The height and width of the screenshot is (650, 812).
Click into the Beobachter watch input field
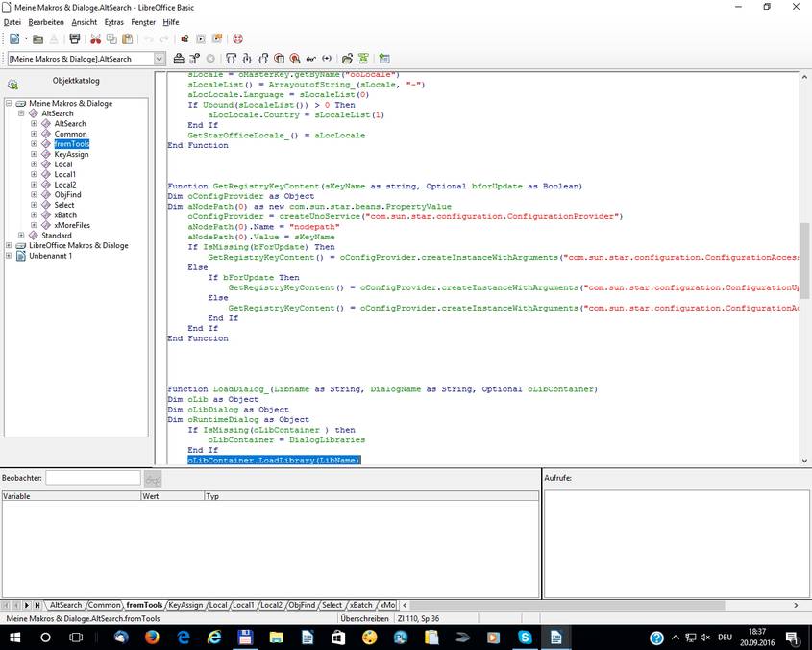pos(93,478)
